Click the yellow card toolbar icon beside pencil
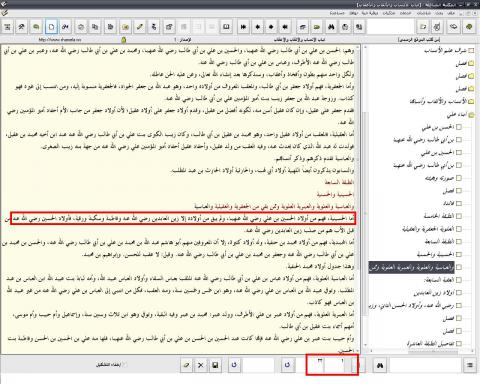The image size is (480, 384). (x=125, y=27)
